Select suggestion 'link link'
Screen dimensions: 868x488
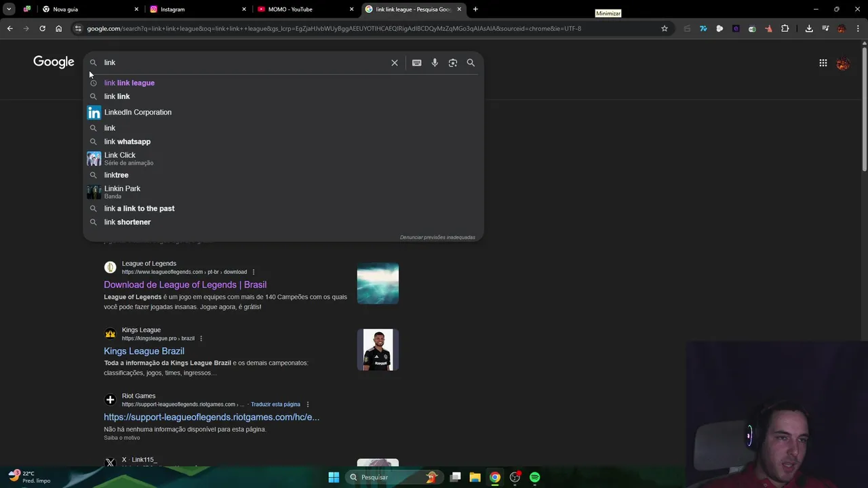[283, 96]
